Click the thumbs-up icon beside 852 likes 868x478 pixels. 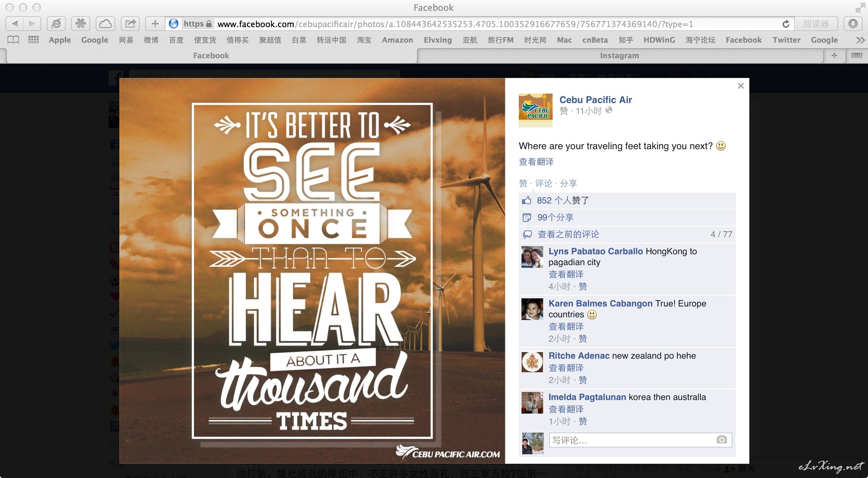click(x=527, y=200)
